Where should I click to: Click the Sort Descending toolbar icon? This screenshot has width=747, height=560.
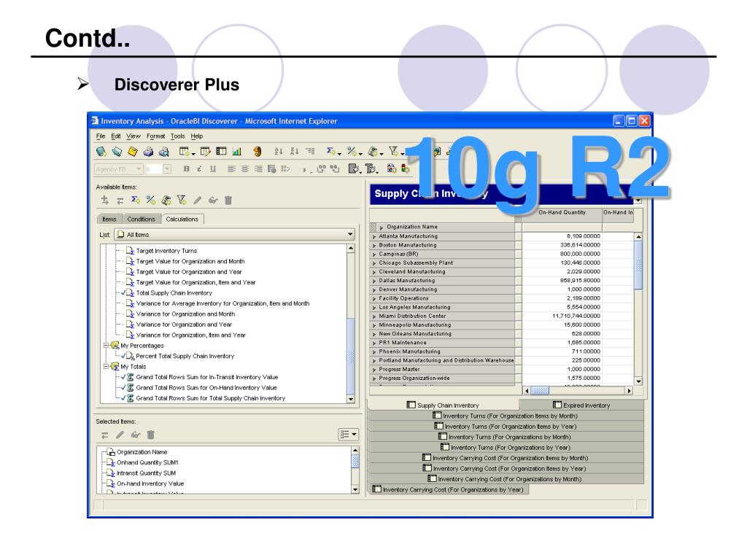[x=295, y=152]
